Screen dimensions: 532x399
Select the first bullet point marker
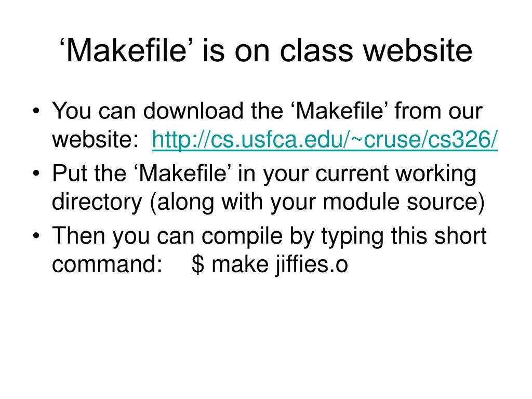point(37,111)
